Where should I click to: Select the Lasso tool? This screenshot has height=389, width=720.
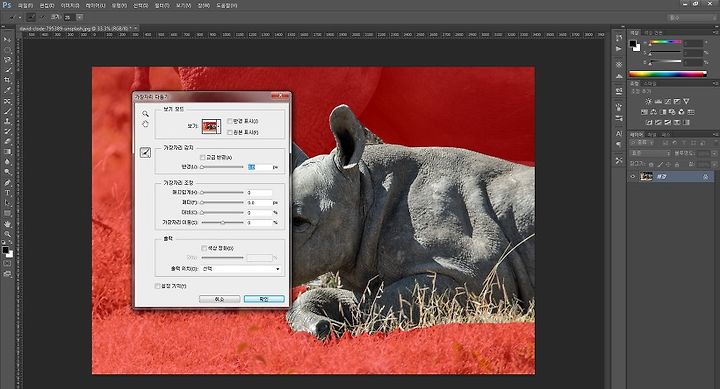click(7, 60)
